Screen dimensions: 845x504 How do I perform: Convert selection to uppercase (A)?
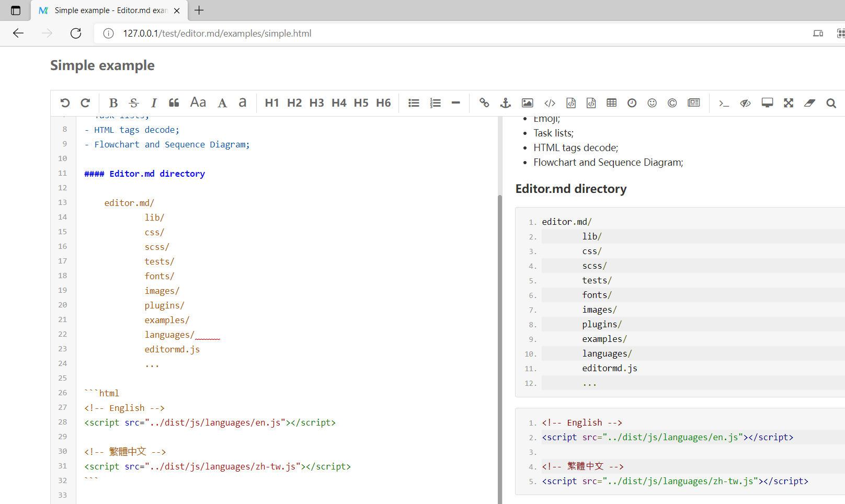[x=222, y=103]
